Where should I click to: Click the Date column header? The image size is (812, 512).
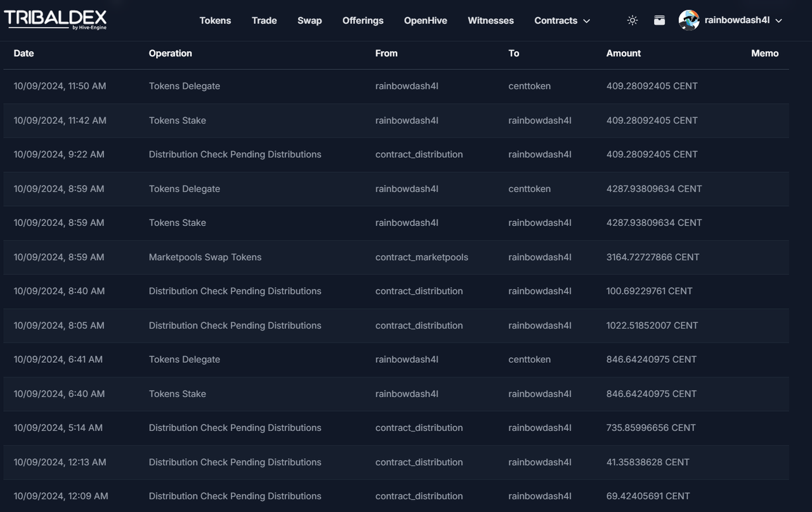23,53
